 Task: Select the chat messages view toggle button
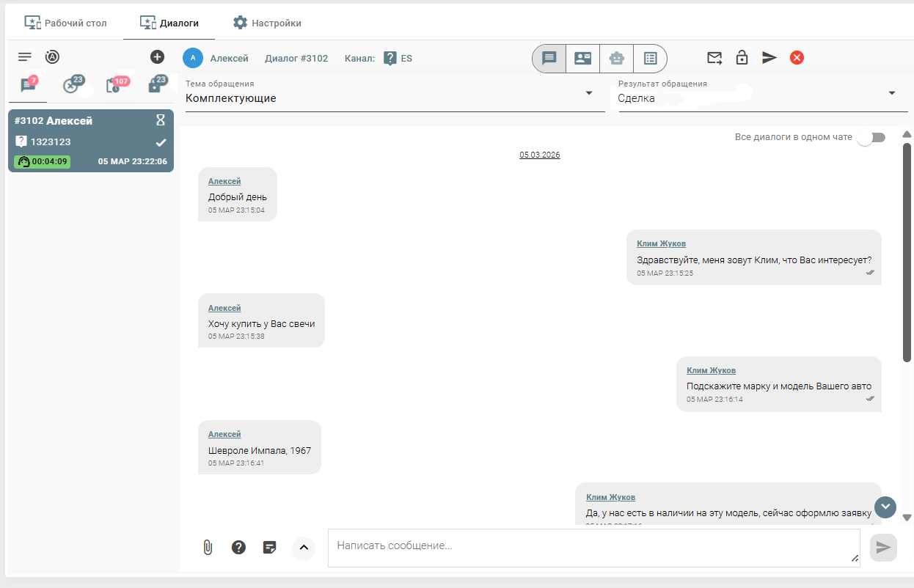tap(549, 58)
